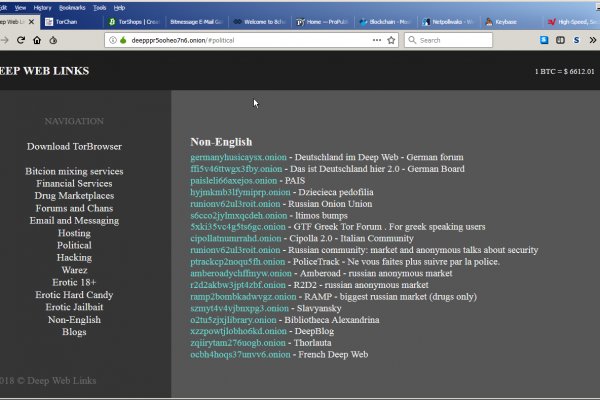Viewport: 600px width, 400px height.
Task: Switch to the Keybase tab
Action: pos(507,20)
